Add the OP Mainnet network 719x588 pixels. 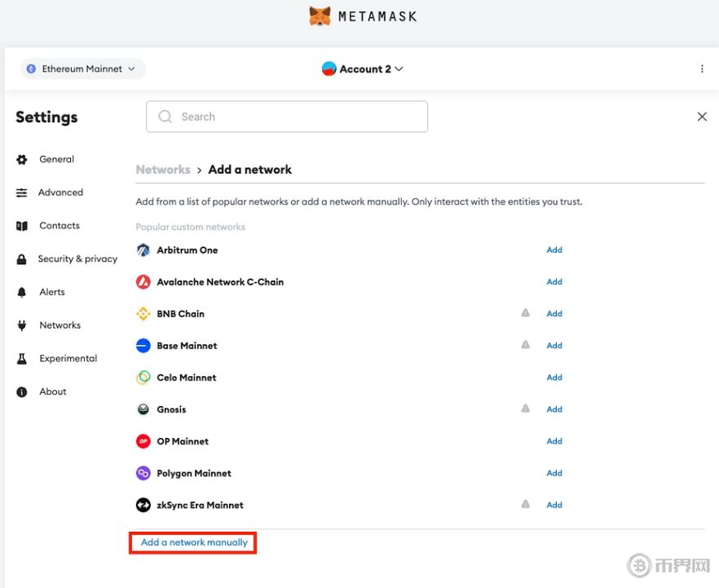554,441
